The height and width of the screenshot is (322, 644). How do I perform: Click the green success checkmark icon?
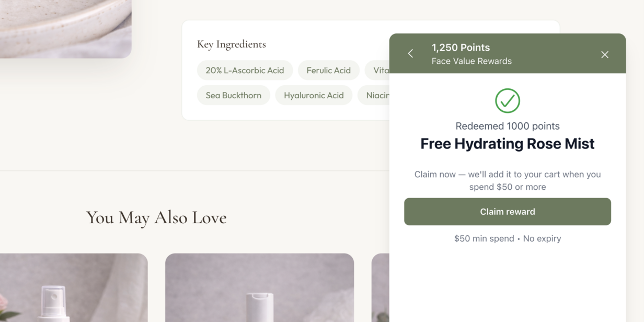coord(508,100)
